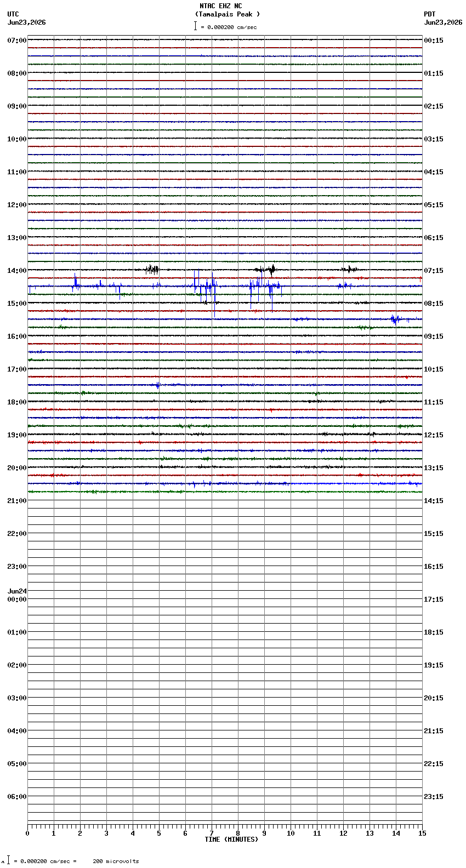Viewport: 466px width, 868px height.
Task: Click the 13:00 UTC row label
Action: pyautogui.click(x=17, y=238)
